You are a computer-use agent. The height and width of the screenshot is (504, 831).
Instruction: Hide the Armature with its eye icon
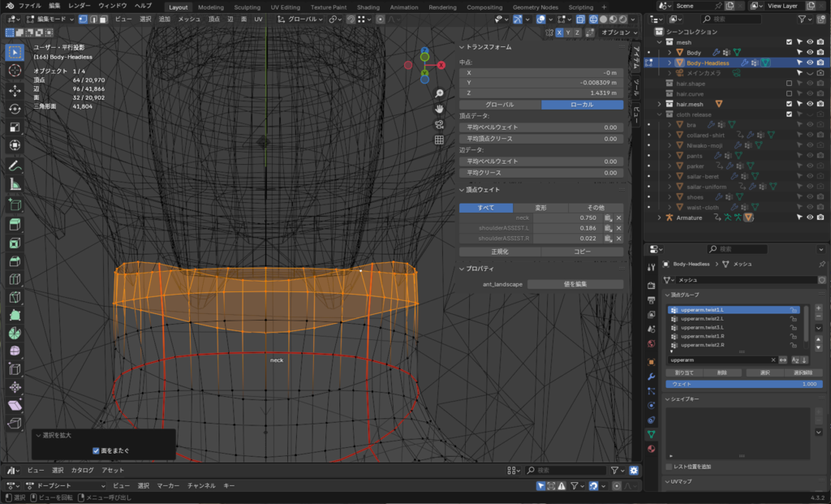809,218
